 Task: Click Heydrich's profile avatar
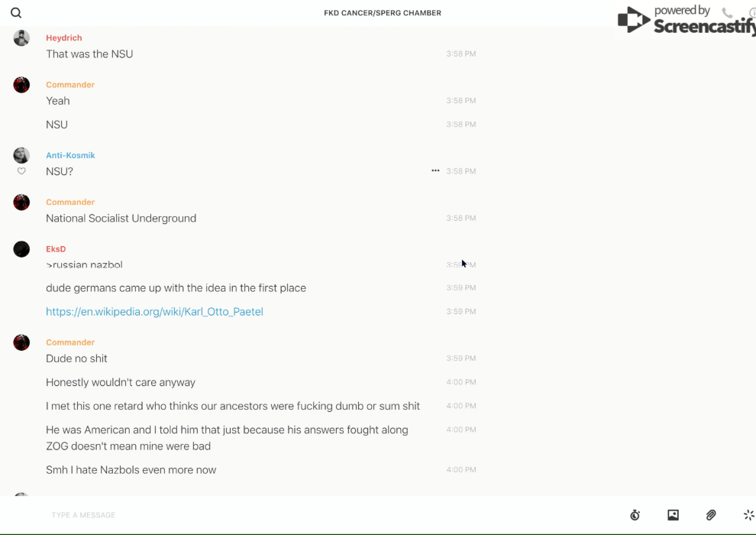coord(21,38)
